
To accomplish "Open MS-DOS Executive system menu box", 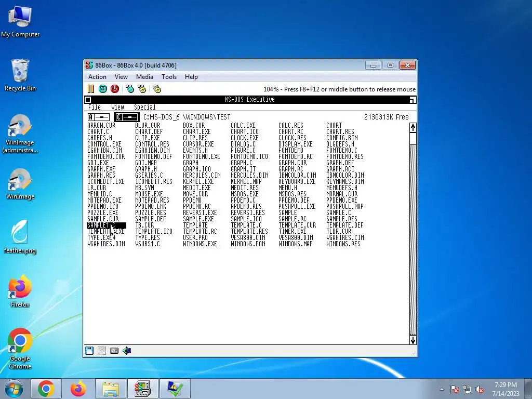I will 87,99.
